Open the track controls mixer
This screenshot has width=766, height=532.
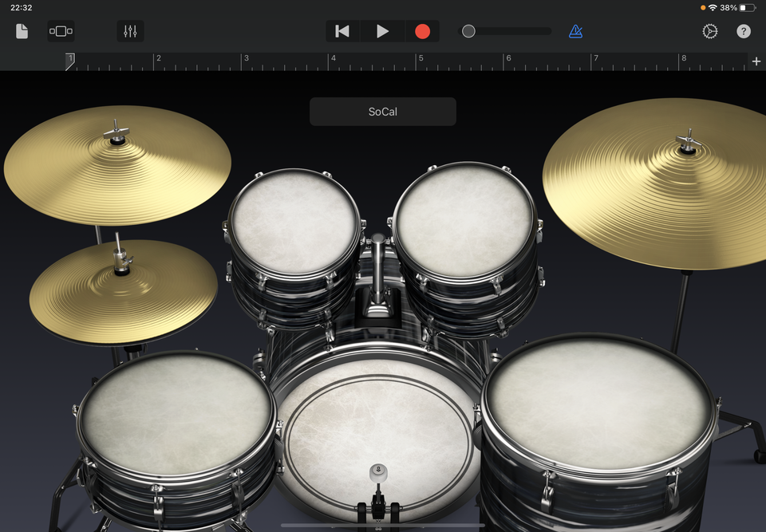pos(131,31)
